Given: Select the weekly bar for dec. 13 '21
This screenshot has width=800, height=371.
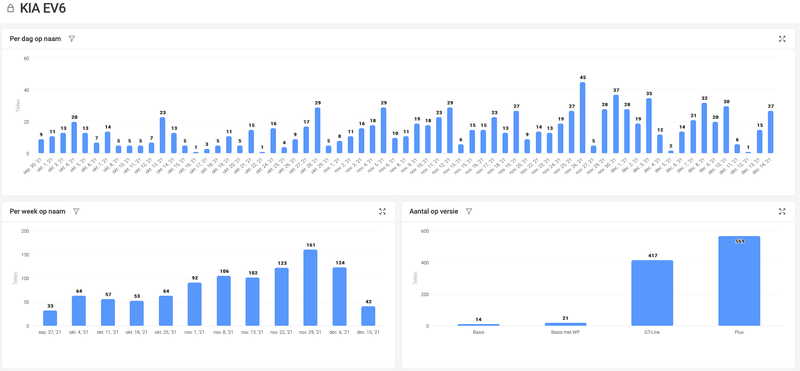Looking at the screenshot, I should click(368, 316).
